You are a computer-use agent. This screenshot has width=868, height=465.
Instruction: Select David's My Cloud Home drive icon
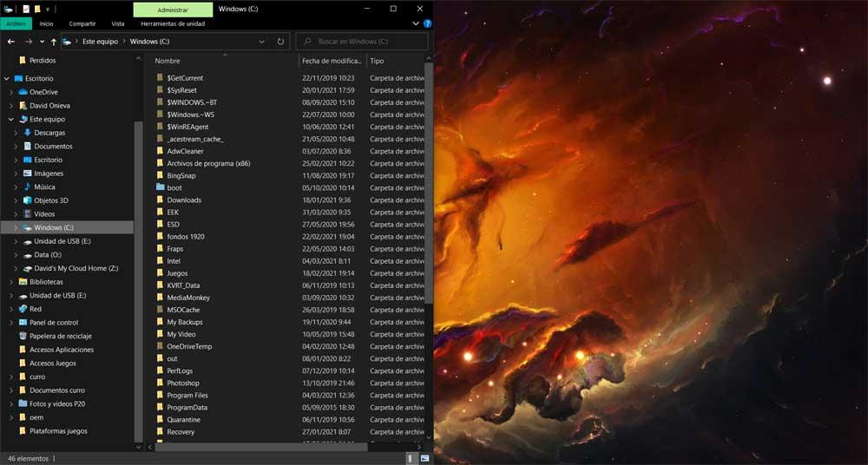coord(27,268)
